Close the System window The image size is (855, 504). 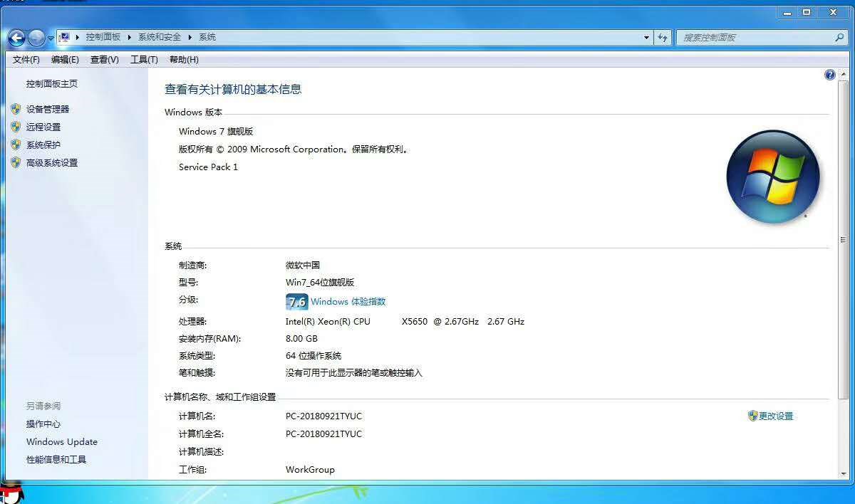[833, 12]
